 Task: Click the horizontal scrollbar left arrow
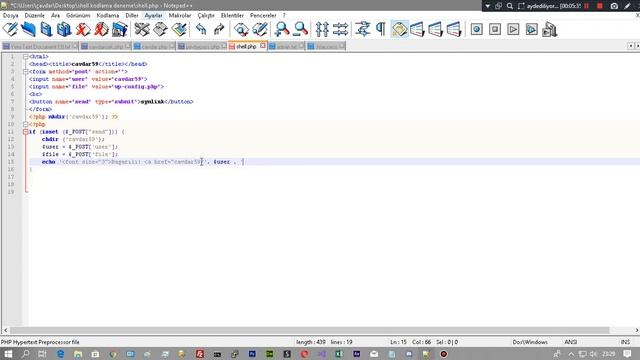pyautogui.click(x=5, y=330)
